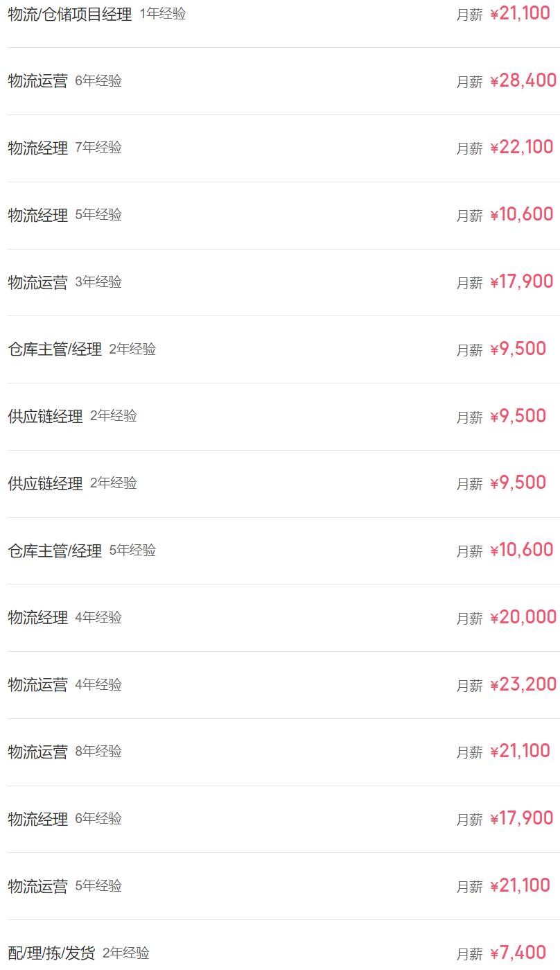Click the ¥23,200 salary figure
560x970 pixels.
(x=523, y=684)
